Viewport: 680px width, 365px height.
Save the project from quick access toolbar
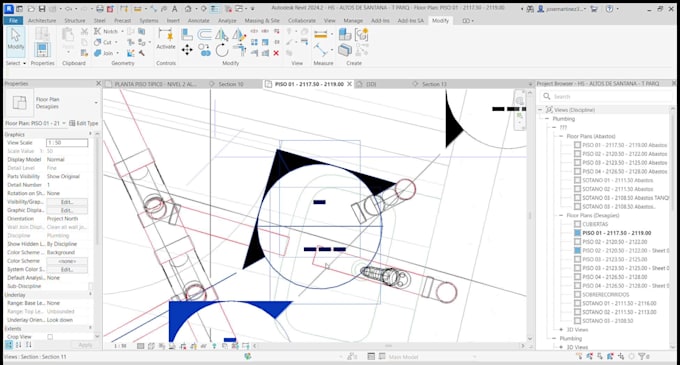pyautogui.click(x=42, y=9)
